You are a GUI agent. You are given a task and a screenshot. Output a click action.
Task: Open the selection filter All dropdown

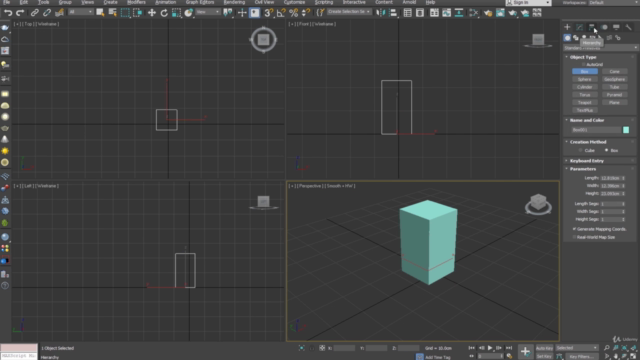pyautogui.click(x=80, y=12)
